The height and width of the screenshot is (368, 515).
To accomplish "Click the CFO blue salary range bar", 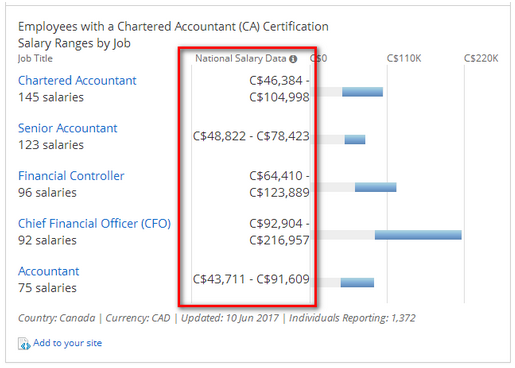I will (x=418, y=235).
